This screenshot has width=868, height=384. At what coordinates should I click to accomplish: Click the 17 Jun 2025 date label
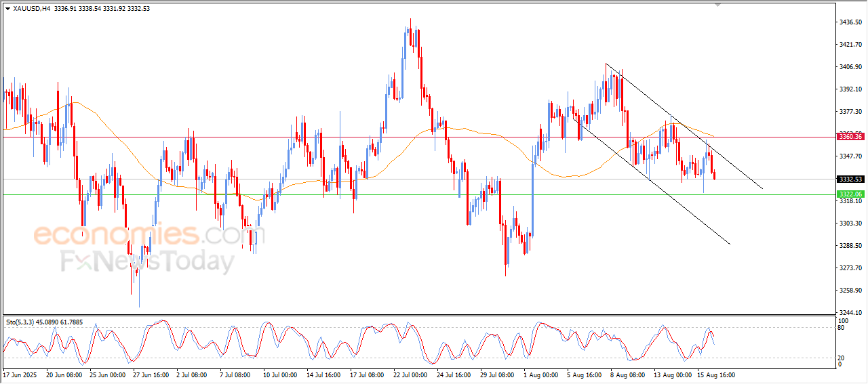click(x=18, y=375)
